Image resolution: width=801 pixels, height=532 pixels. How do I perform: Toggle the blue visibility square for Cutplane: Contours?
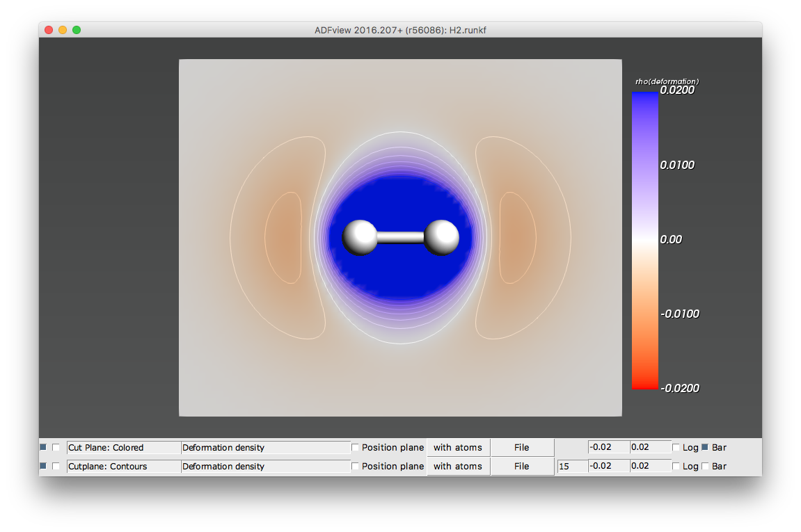(x=45, y=466)
